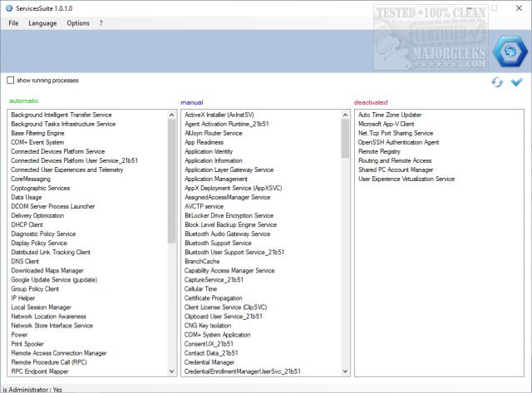Select OpenSSH Authentication Agent
Screen dimensions: 532x393
click(x=398, y=142)
